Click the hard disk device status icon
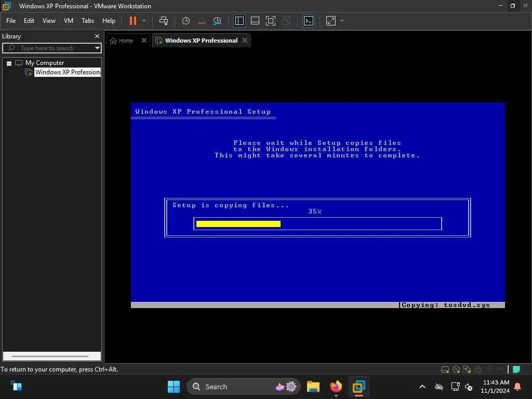 (x=445, y=369)
